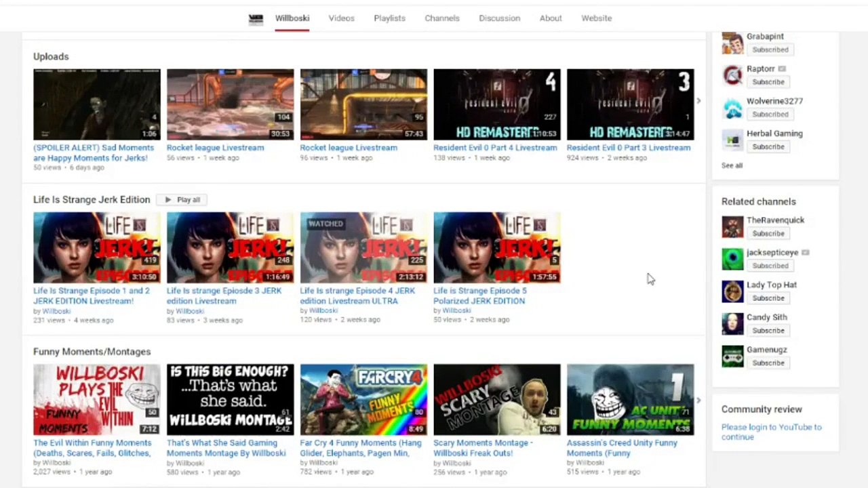This screenshot has width=868, height=488.
Task: Click 'by Willboski' under Episode 3 video
Action: coord(185,311)
